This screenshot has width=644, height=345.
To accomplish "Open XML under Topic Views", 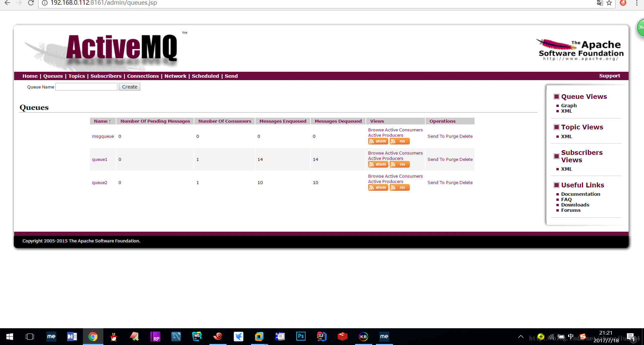I will pos(566,136).
